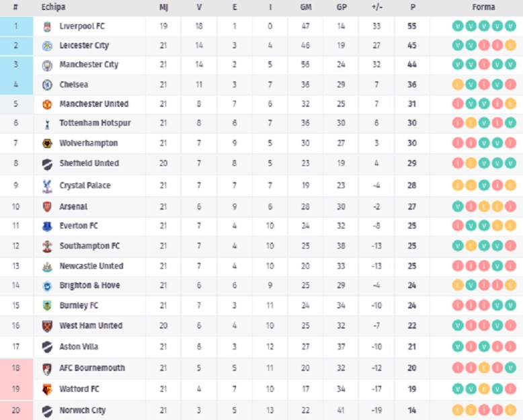Click the Manchester United club crest

click(x=46, y=104)
